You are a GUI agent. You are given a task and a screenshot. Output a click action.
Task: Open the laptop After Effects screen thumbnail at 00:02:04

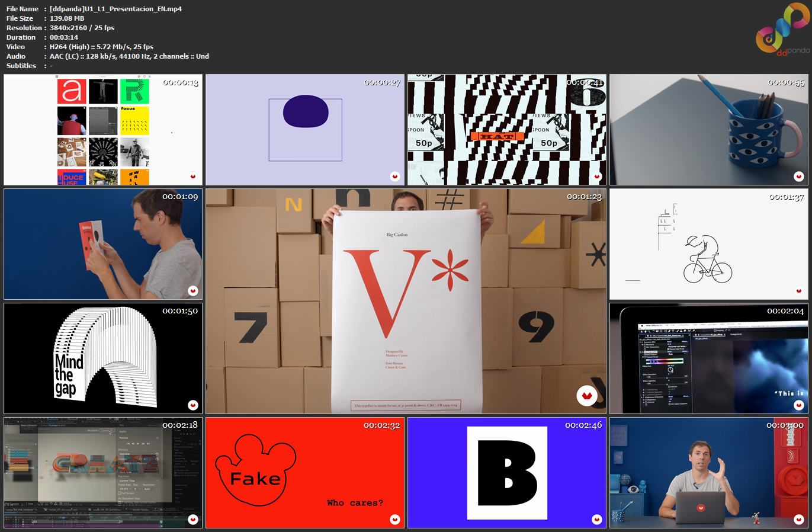709,358
